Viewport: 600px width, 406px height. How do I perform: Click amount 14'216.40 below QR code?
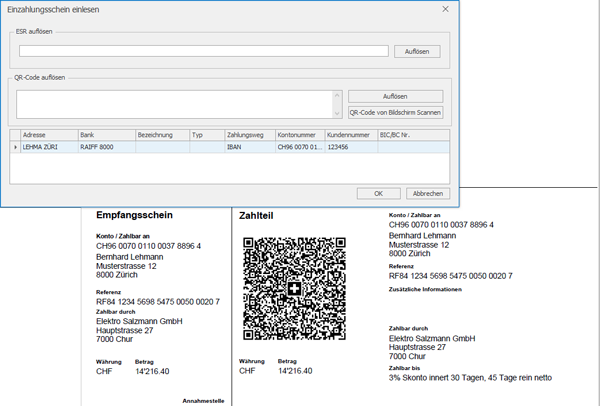click(295, 371)
